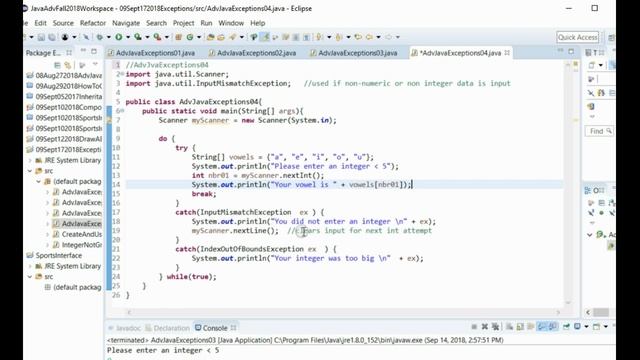Toggle Show Console on standard output change
Image resolution: width=640 pixels, height=360 pixels.
point(542,327)
